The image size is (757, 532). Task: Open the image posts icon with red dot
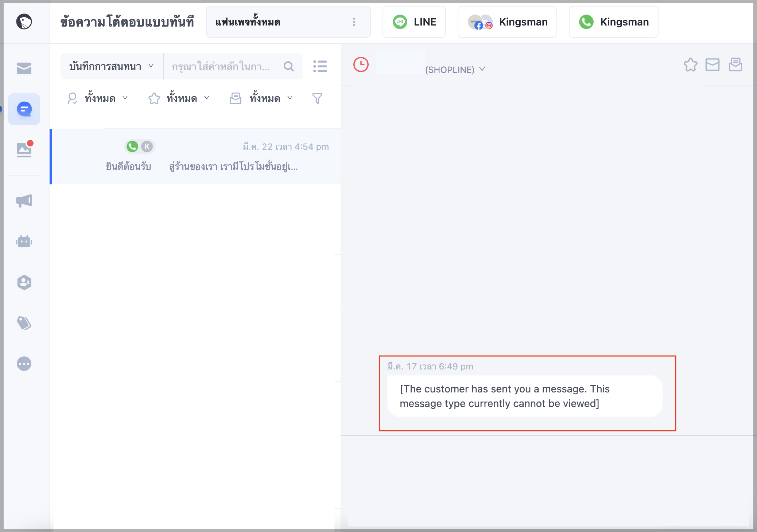(x=24, y=149)
